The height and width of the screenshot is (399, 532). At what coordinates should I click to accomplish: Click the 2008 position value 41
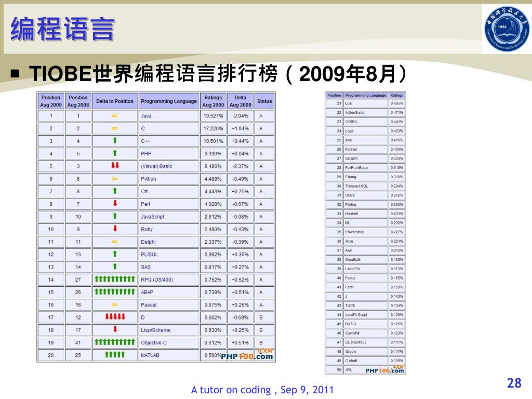pos(78,343)
